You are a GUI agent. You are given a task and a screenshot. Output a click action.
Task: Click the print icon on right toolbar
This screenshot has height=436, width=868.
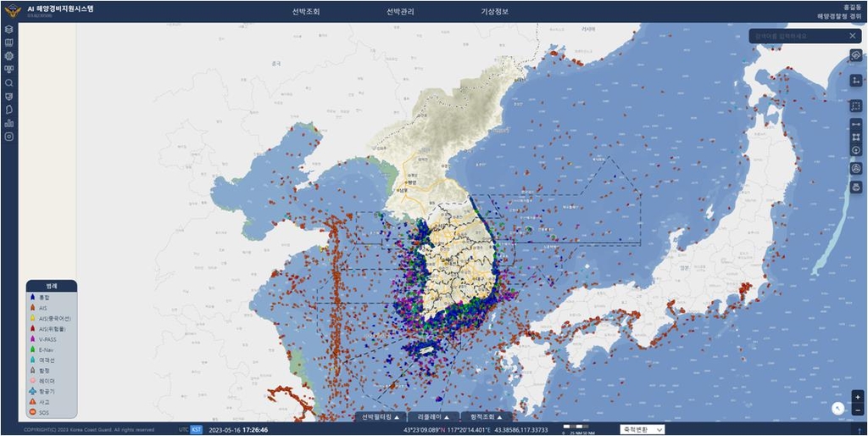click(x=855, y=187)
